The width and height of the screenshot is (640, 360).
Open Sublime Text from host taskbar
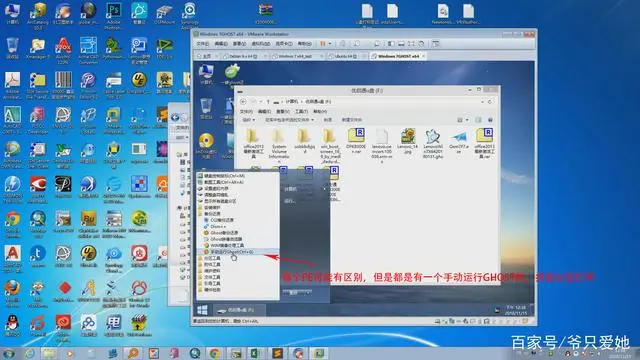[x=277, y=353]
